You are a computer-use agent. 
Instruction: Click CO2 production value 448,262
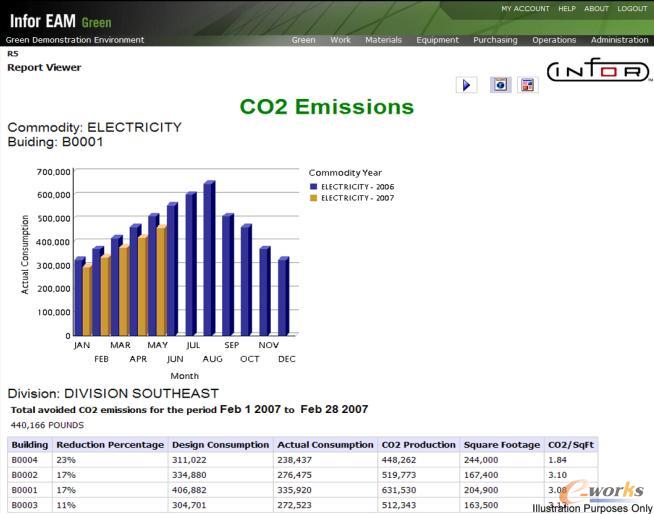tap(399, 460)
